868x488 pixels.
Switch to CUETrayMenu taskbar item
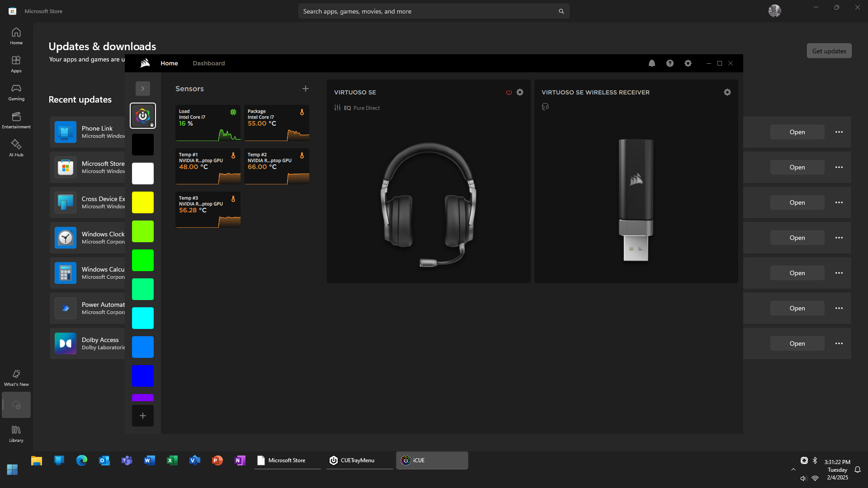pyautogui.click(x=360, y=460)
